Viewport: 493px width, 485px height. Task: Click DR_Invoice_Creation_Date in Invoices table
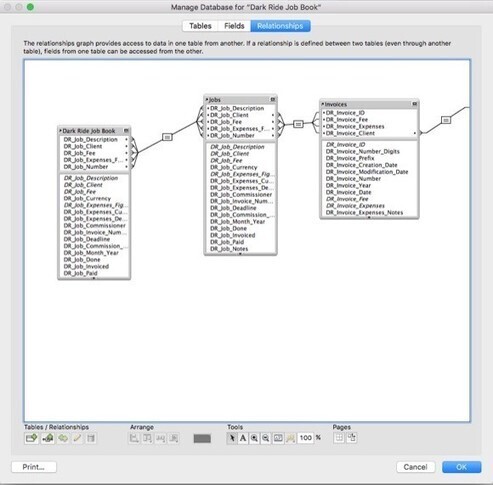point(361,165)
